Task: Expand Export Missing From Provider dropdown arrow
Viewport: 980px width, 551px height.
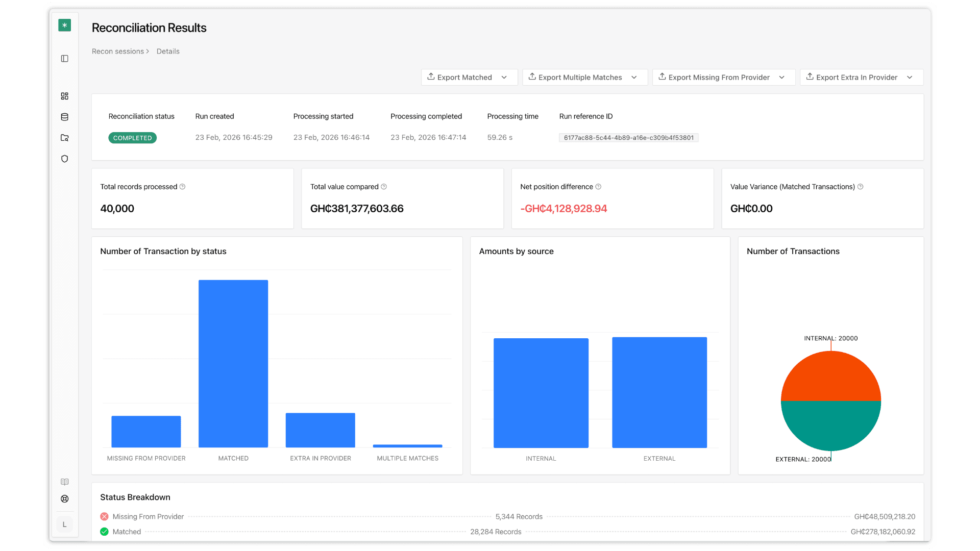Action: (781, 78)
